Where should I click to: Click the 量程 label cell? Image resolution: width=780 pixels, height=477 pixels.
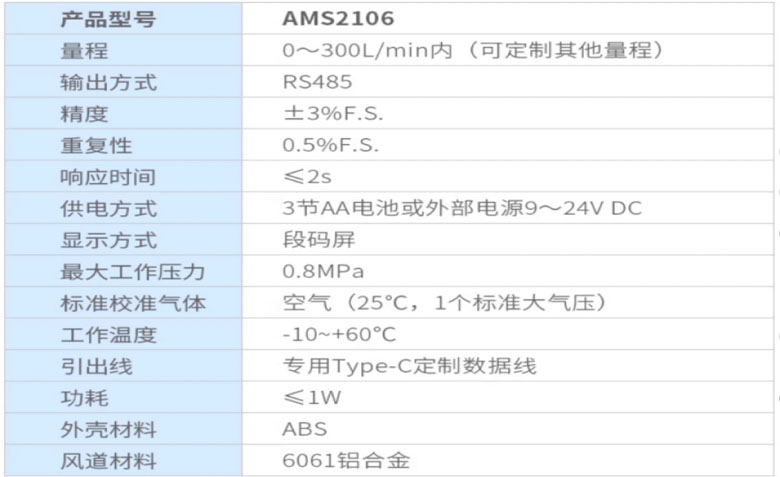123,50
